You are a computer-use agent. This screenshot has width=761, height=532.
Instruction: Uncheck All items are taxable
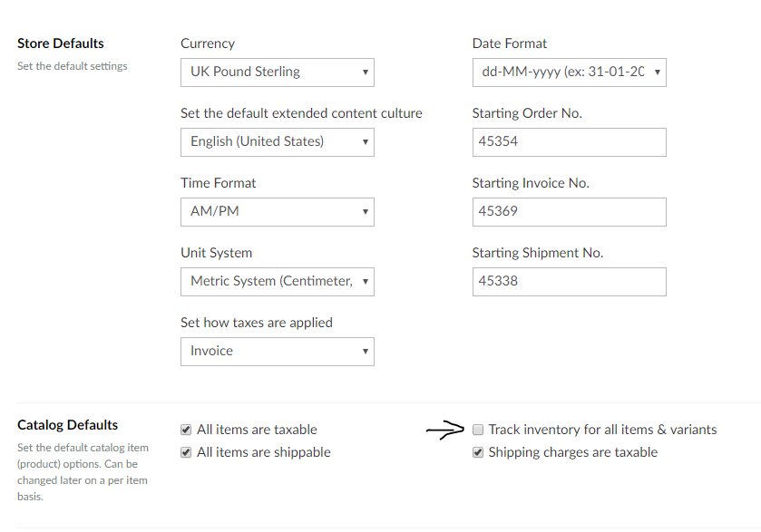point(186,430)
